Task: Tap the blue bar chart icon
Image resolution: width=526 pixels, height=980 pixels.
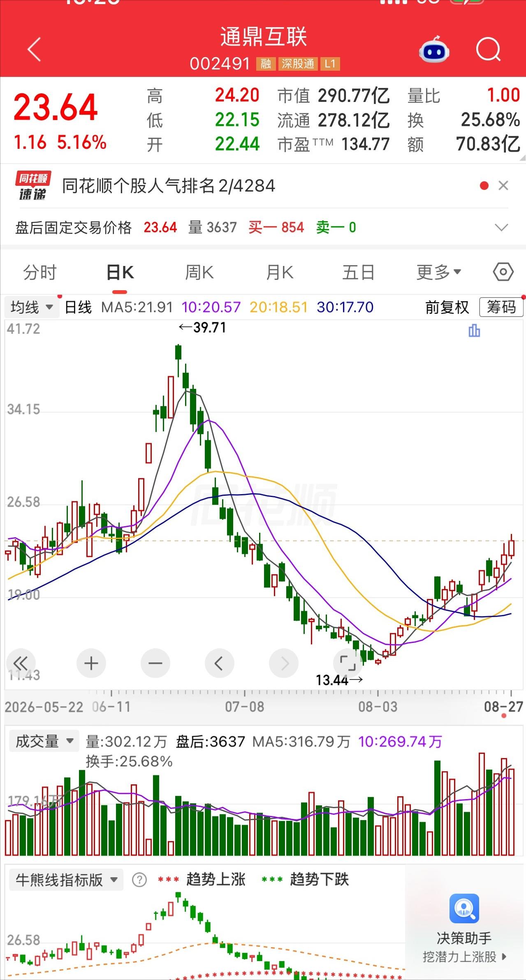Action: (x=474, y=331)
